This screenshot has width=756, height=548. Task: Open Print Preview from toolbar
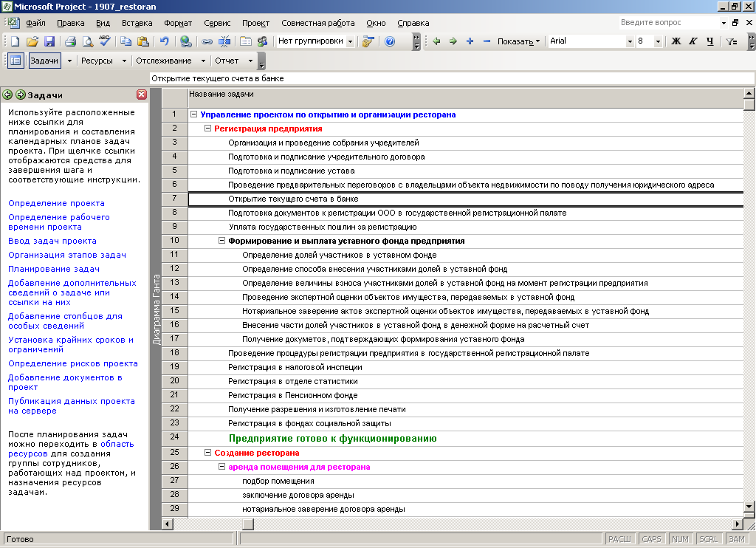(87, 41)
